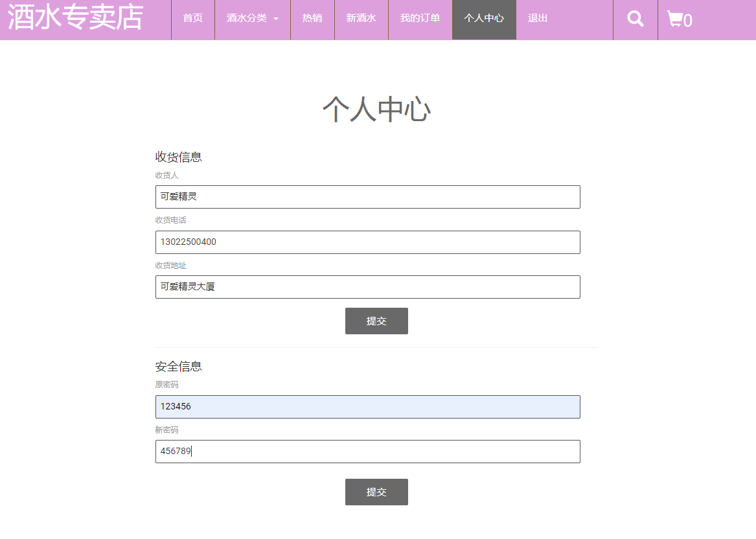The width and height of the screenshot is (756, 539).
Task: Click the 酒水专卖店 site logo
Action: (x=73, y=19)
